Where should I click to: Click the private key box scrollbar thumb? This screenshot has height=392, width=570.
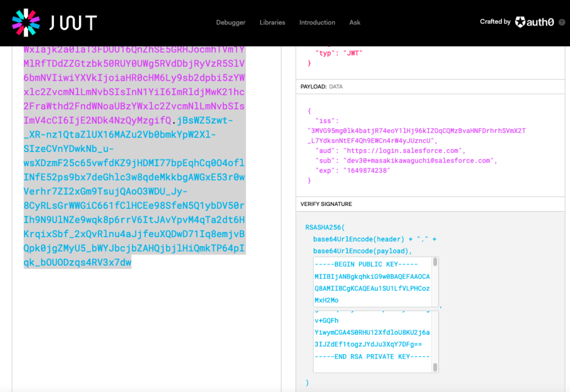point(436,367)
